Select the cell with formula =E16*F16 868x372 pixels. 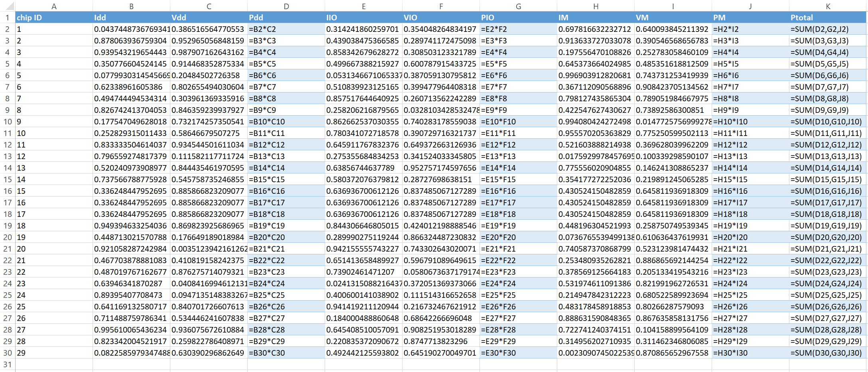coord(518,191)
